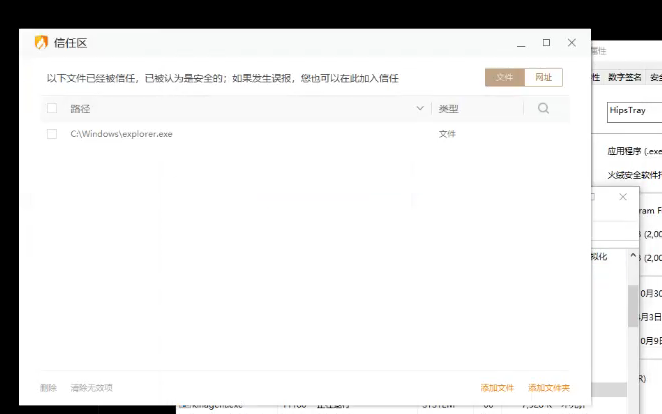
Task: Switch to the 网址 tab
Action: (x=543, y=77)
